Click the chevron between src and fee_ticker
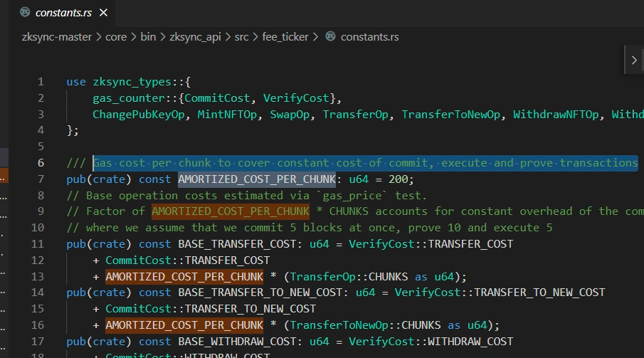This screenshot has width=644, height=358. (x=257, y=36)
